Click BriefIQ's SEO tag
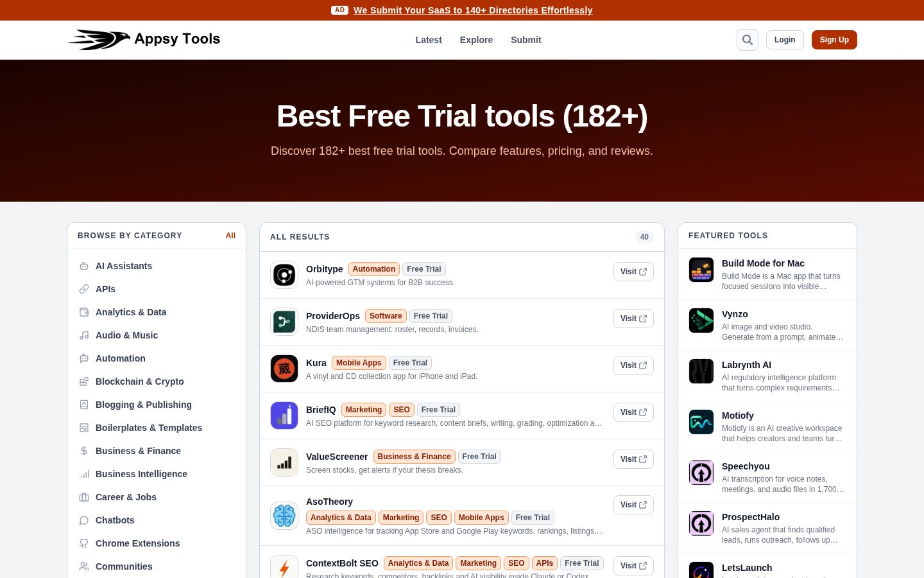 pyautogui.click(x=402, y=410)
